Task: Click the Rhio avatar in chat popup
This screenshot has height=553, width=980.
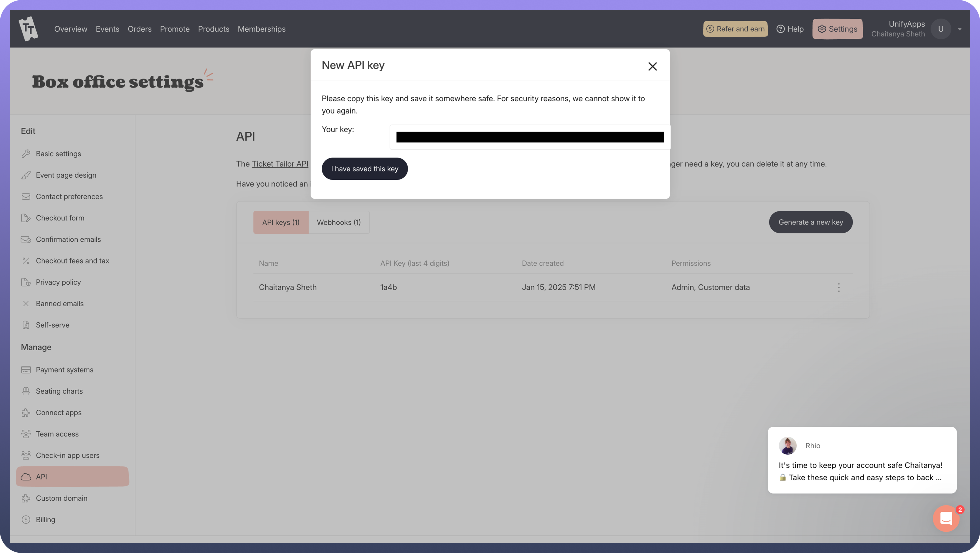Action: tap(787, 445)
